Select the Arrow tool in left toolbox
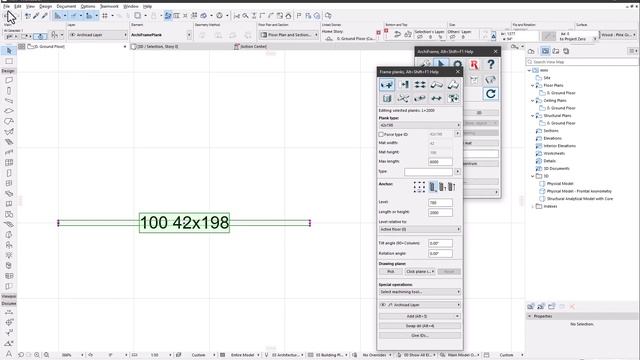The height and width of the screenshot is (360, 640). 9,51
